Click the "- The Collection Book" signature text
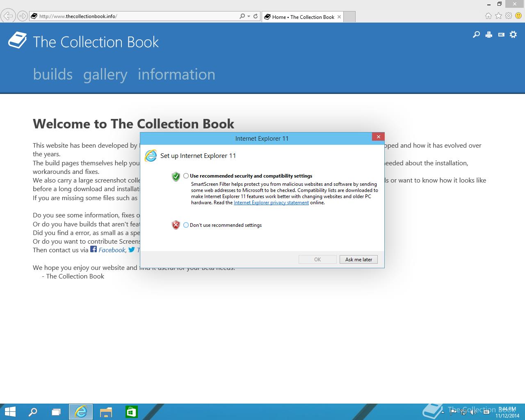Viewport: 525px width, 420px height. click(73, 276)
